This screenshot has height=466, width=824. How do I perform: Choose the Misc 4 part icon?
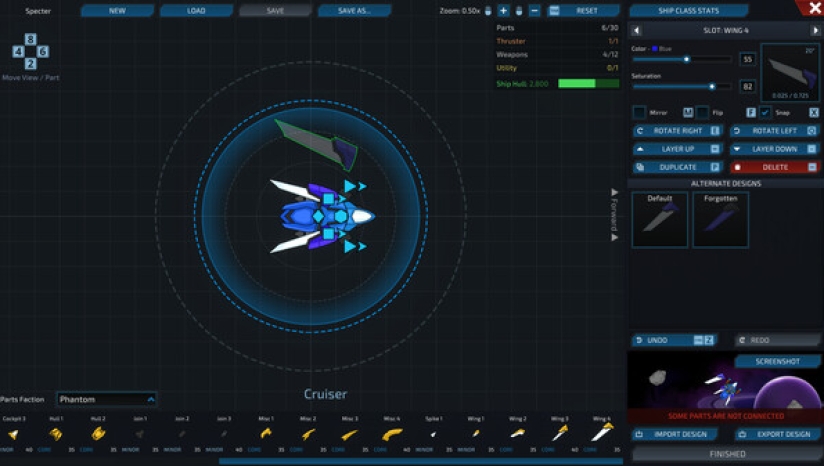pyautogui.click(x=391, y=434)
